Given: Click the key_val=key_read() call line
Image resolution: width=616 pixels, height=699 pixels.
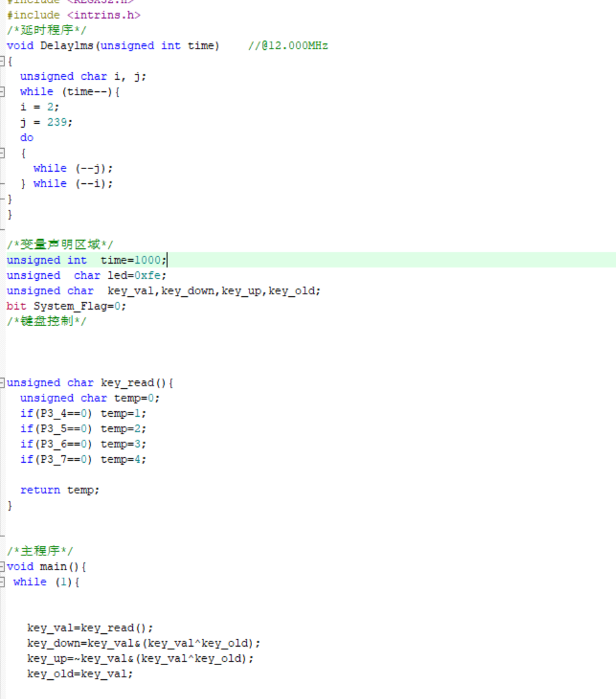Looking at the screenshot, I should [90, 628].
